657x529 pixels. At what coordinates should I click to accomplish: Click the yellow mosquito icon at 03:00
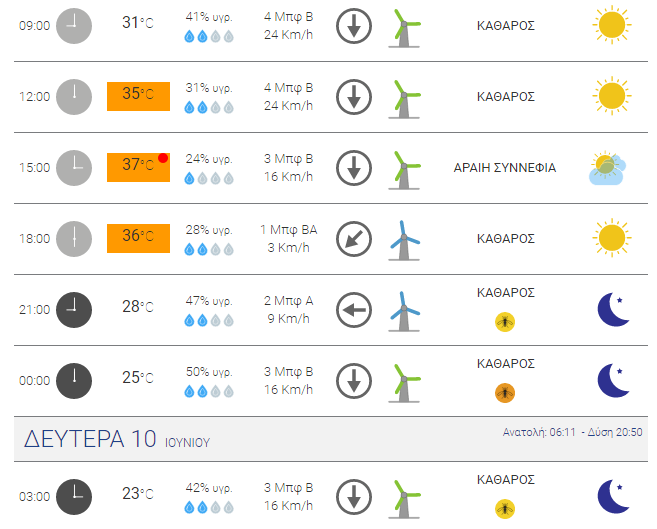tap(505, 509)
